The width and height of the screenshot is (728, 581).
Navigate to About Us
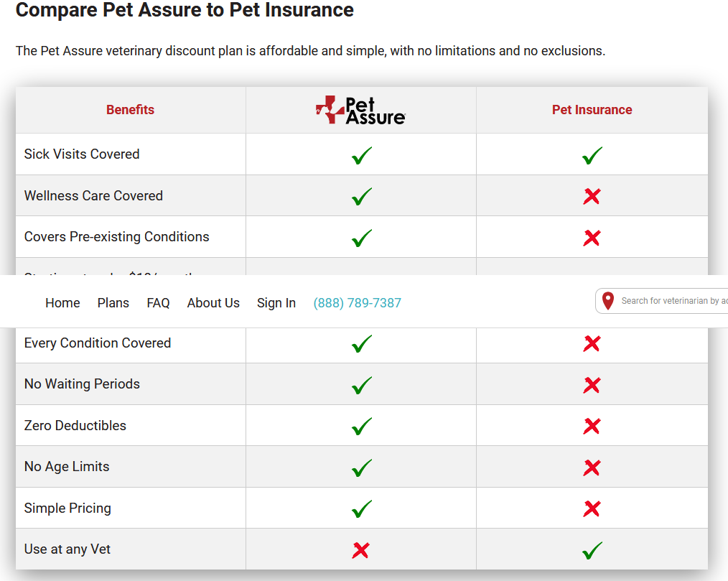[213, 303]
